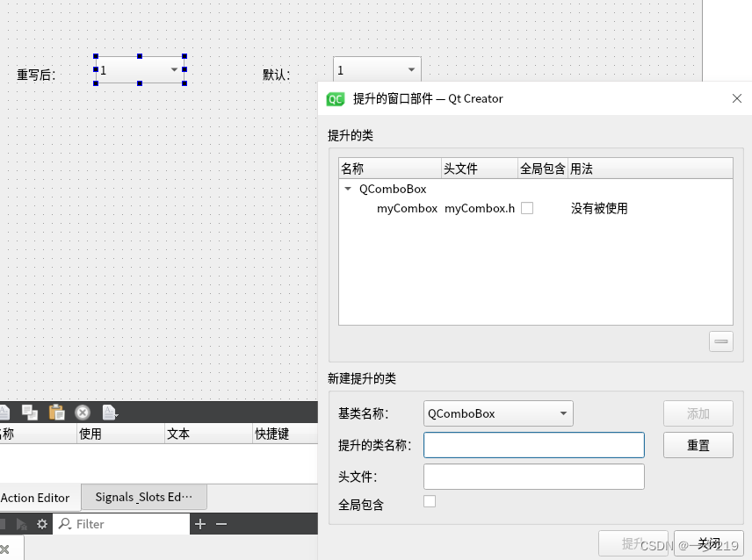Click the 关闭 close button in the dialog
This screenshot has height=560, width=752.
click(x=708, y=542)
